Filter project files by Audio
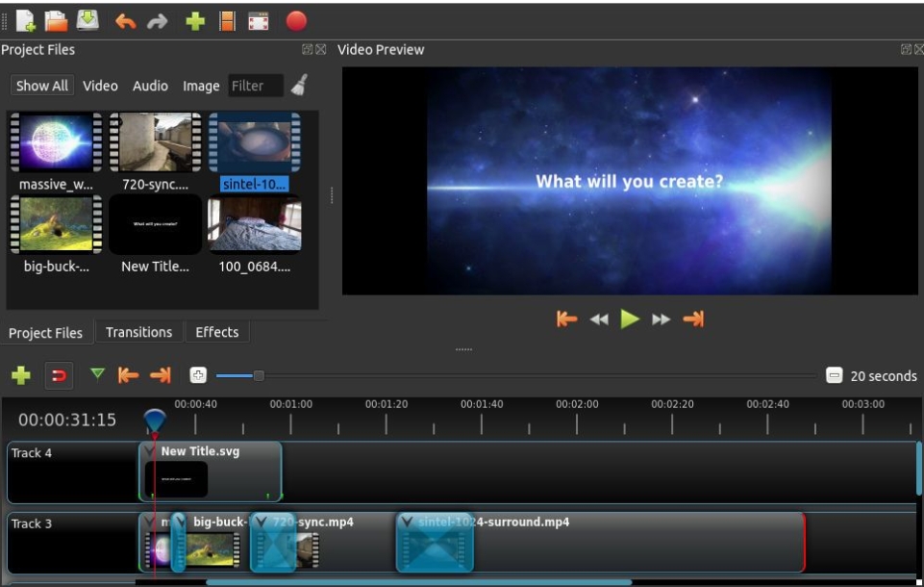 (150, 86)
